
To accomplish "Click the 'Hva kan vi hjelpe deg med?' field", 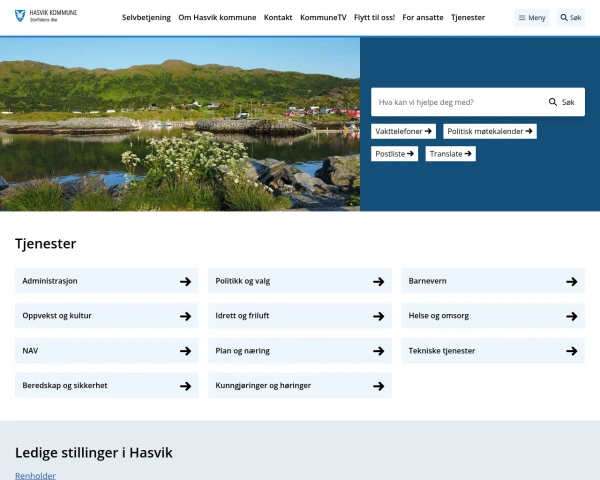I will tap(455, 102).
